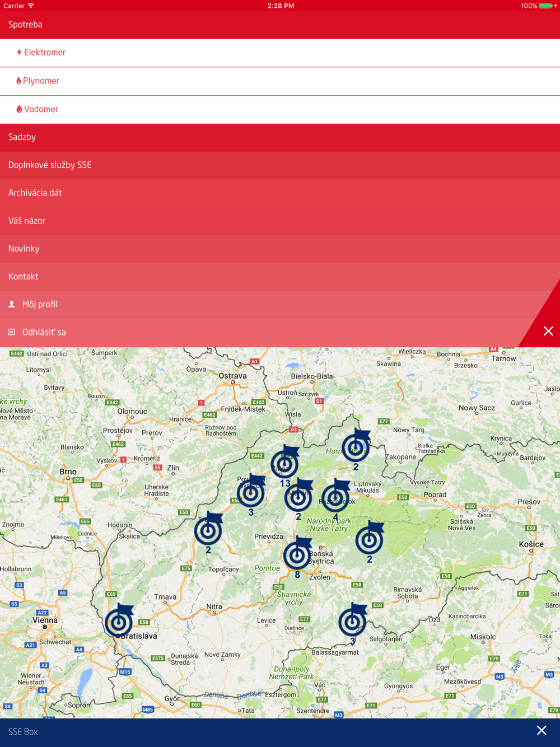Tap the marker above Salgótarján labeled 3
Screen dimensions: 560x747
352,622
